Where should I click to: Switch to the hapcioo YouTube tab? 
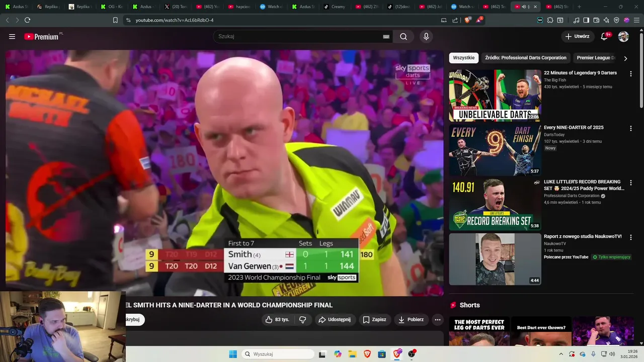tap(239, 7)
